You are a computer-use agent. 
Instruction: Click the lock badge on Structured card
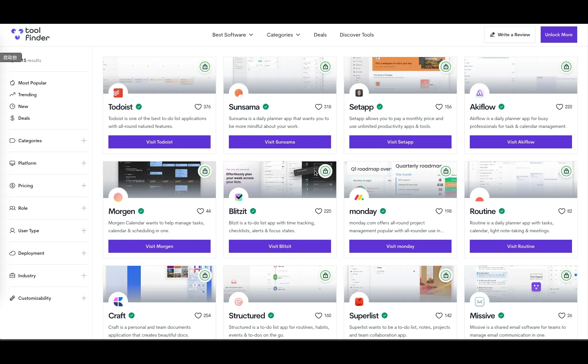326,276
